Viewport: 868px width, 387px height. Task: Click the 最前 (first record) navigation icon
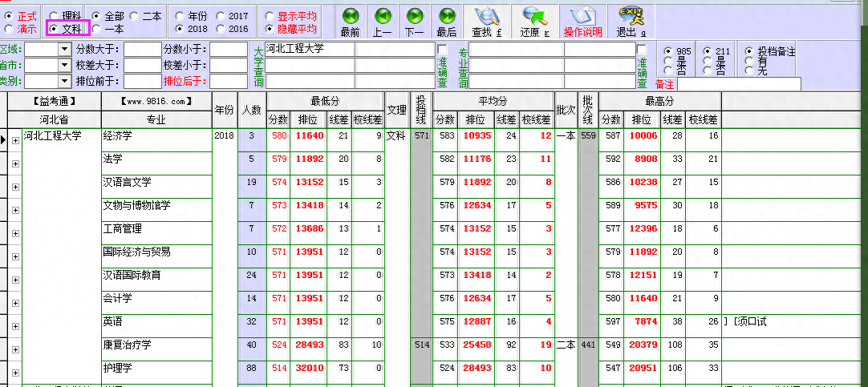coord(350,16)
